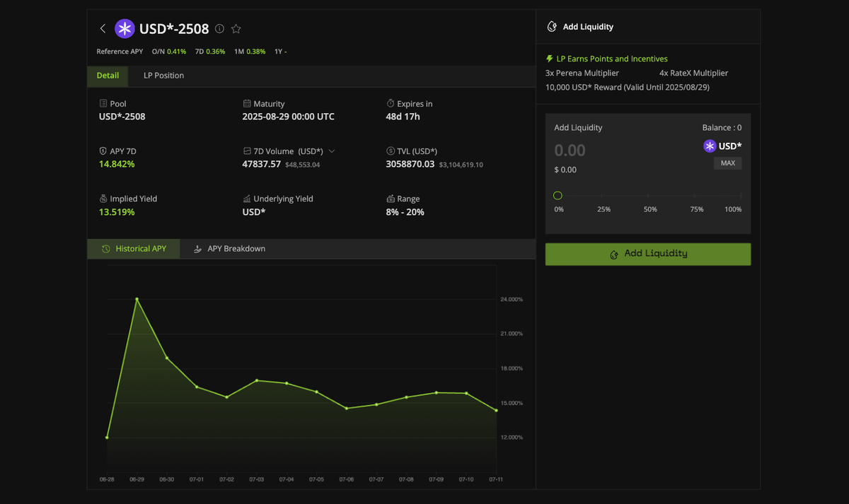Click the 47837.57 volume value
Image resolution: width=849 pixels, height=504 pixels.
pyautogui.click(x=262, y=164)
